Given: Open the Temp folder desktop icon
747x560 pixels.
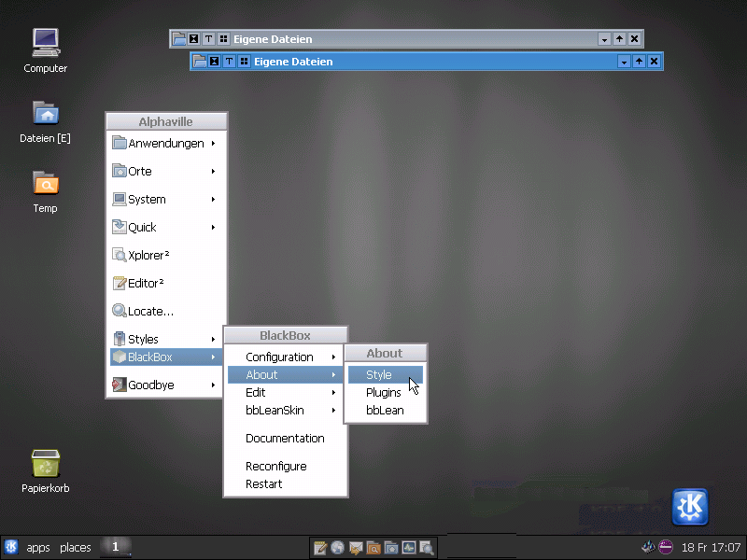Looking at the screenshot, I should (46, 191).
